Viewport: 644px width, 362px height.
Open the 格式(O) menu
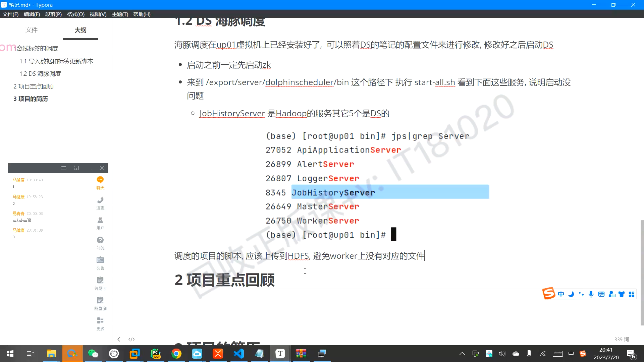[x=75, y=14]
